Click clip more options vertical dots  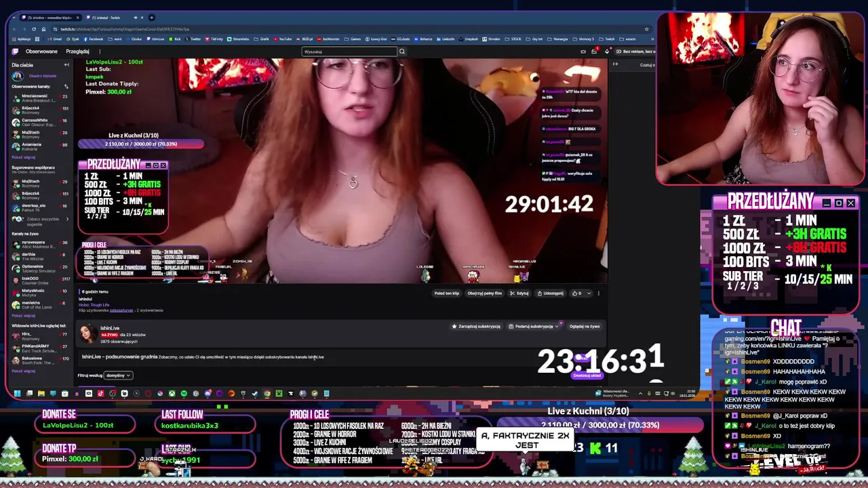[598, 293]
